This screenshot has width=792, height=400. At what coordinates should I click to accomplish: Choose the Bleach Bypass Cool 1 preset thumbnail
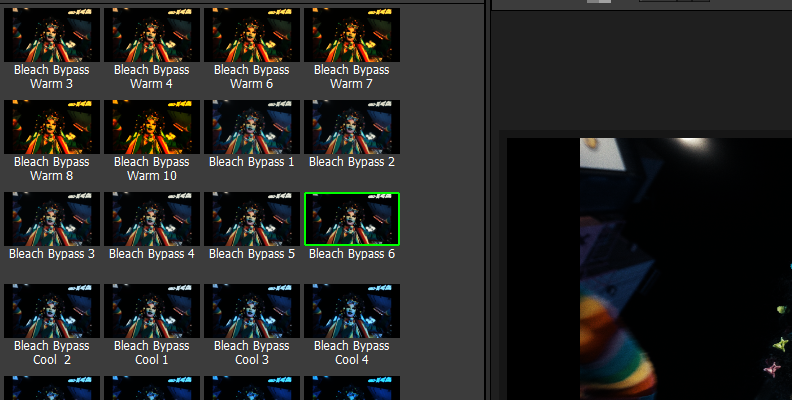(152, 311)
